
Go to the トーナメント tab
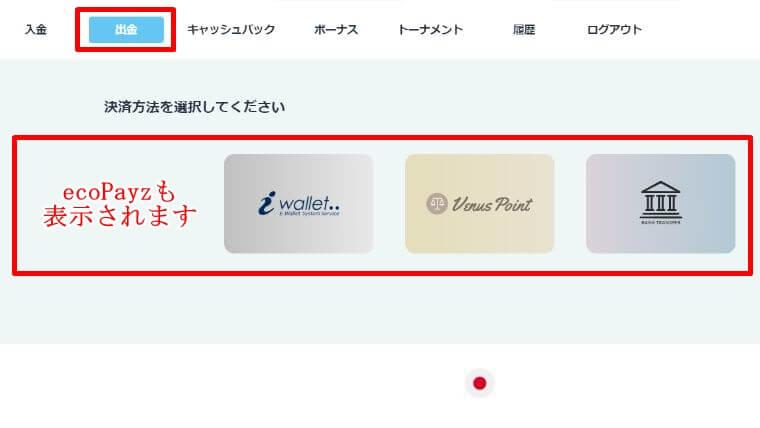coord(430,30)
